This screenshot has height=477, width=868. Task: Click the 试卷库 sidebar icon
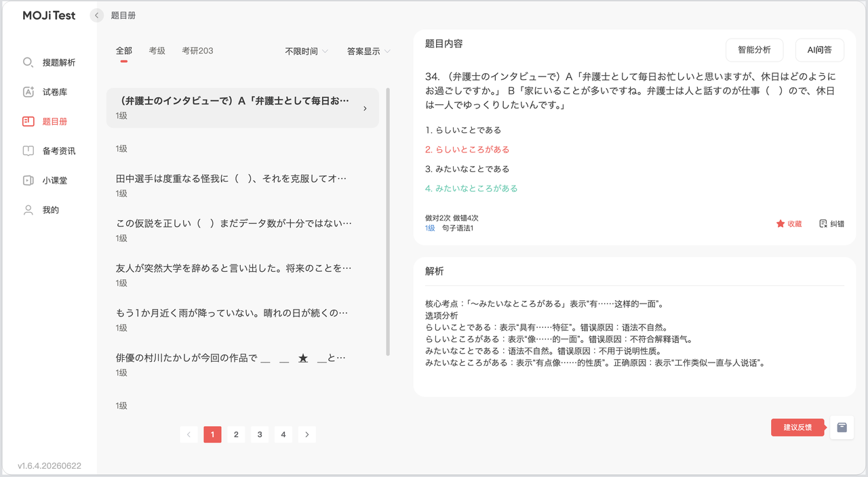[28, 92]
